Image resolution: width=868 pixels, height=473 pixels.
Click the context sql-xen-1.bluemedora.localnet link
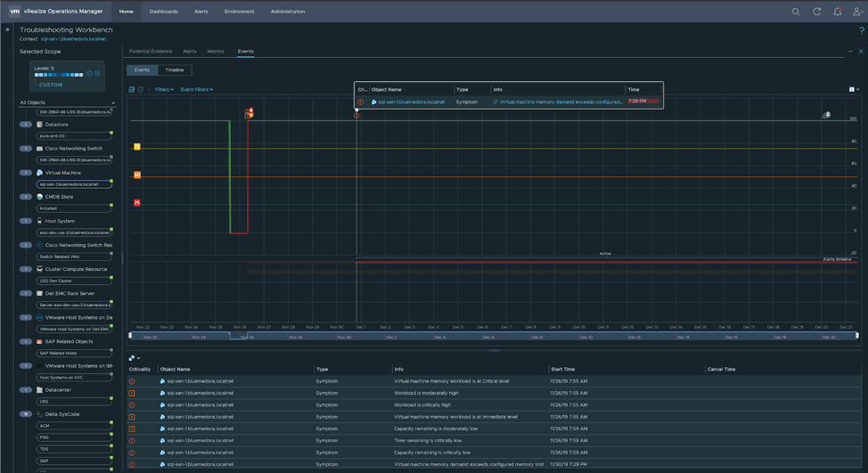tap(74, 39)
